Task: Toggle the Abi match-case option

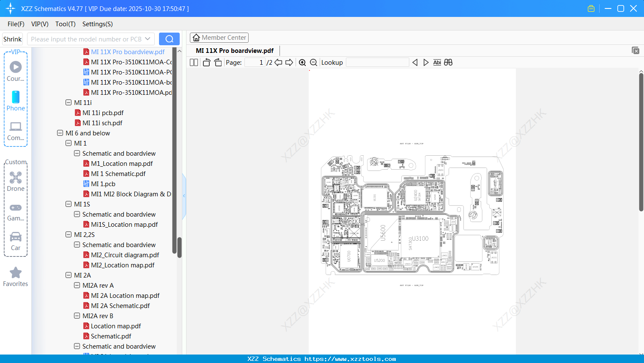Action: coord(437,63)
